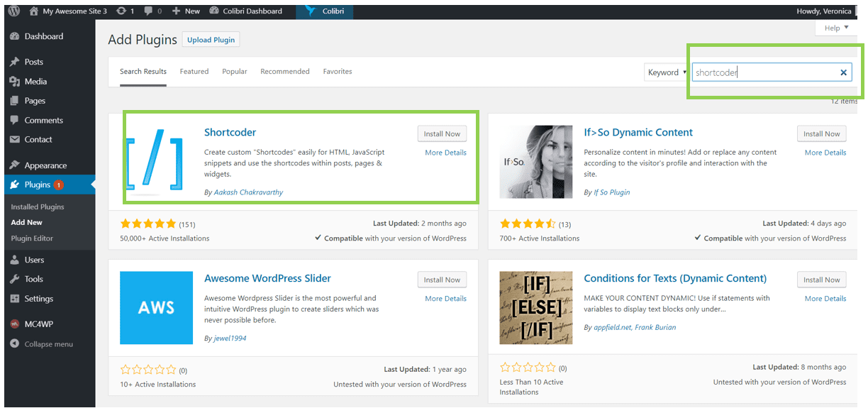Open the Appearance menu in sidebar
Viewport: 868px width, 413px height.
(x=45, y=165)
